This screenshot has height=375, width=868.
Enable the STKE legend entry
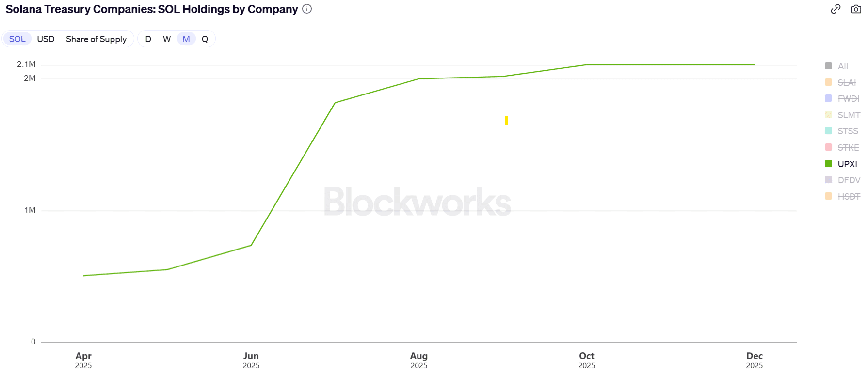click(x=848, y=147)
